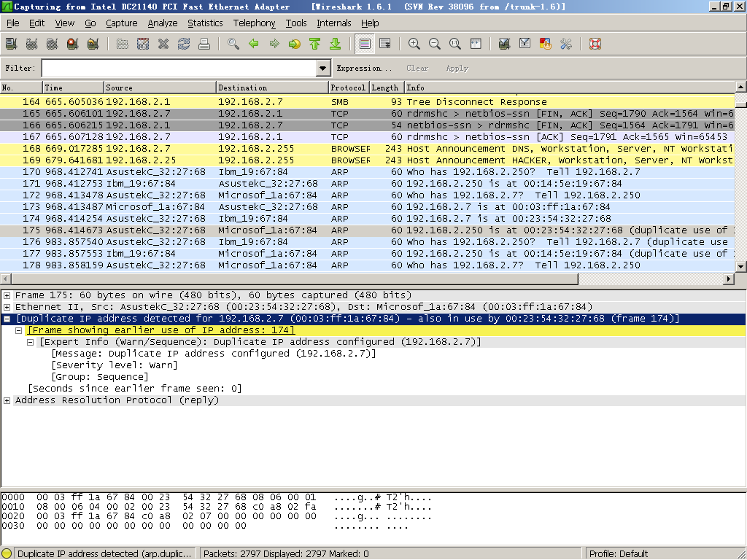Open the Analyze menu

click(163, 23)
